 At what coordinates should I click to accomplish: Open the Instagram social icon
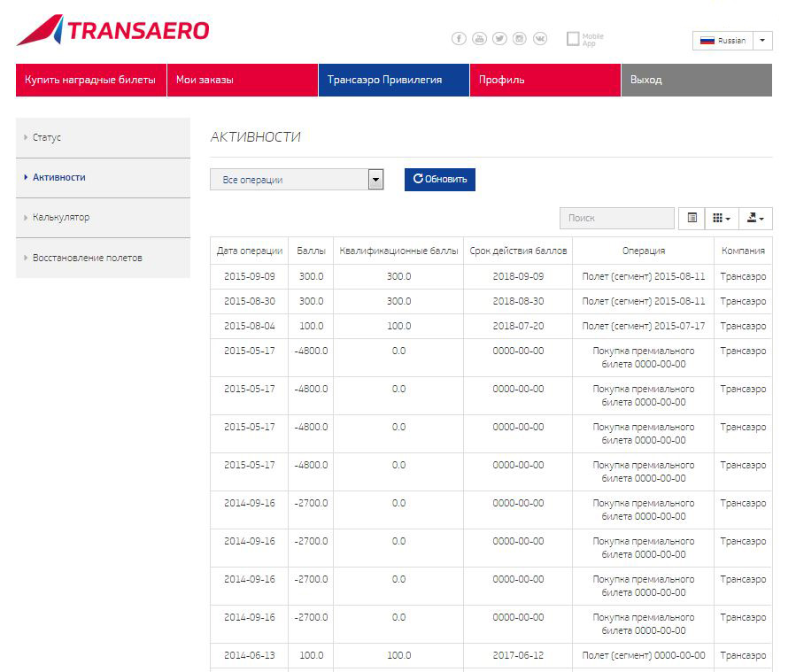tap(520, 39)
